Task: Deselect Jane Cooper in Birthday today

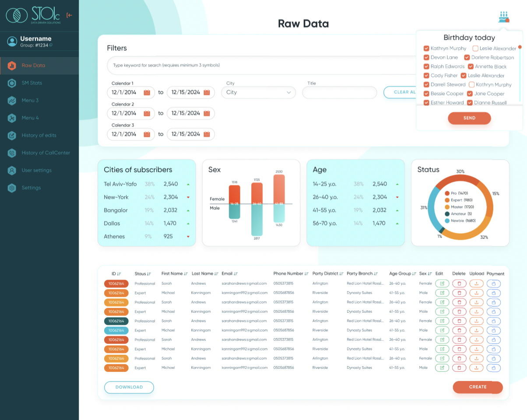Action: 470,94
